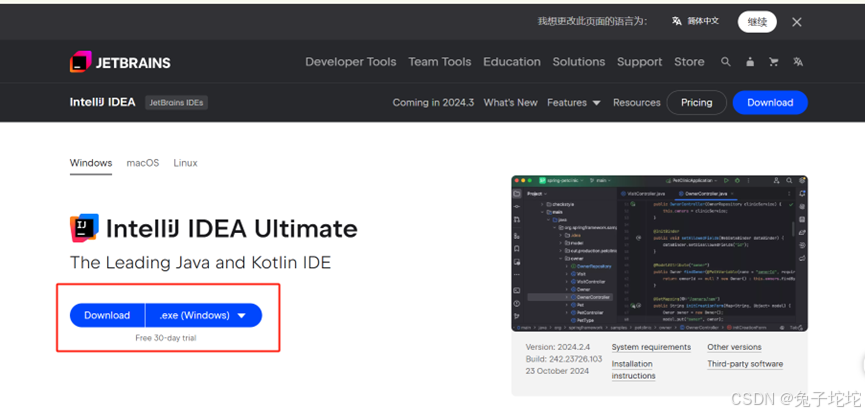Open the Team Tools menu
Image resolution: width=865 pixels, height=414 pixels.
[440, 62]
